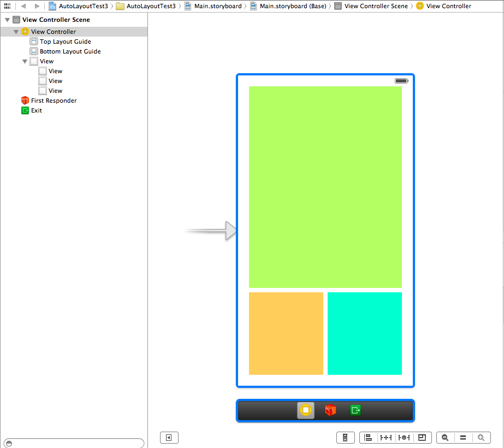504x448 pixels.
Task: Click View Controller icon in scene dock
Action: coord(306,410)
